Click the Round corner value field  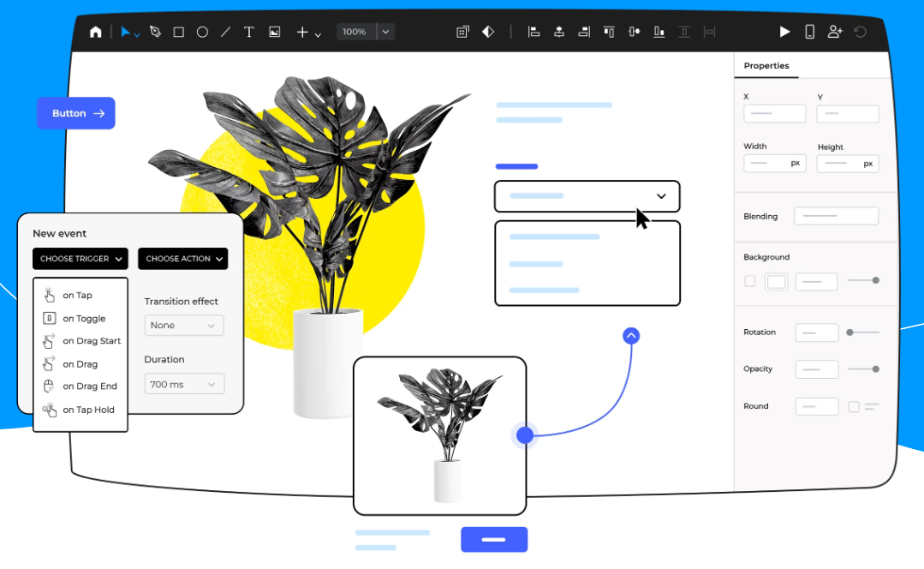tap(817, 406)
